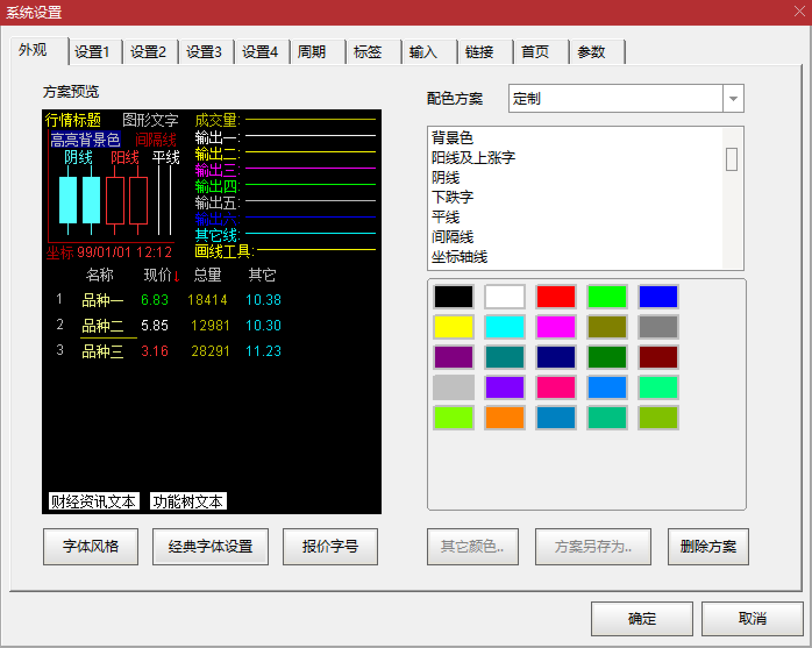Select 阳线及上涨字 in the list

point(575,158)
